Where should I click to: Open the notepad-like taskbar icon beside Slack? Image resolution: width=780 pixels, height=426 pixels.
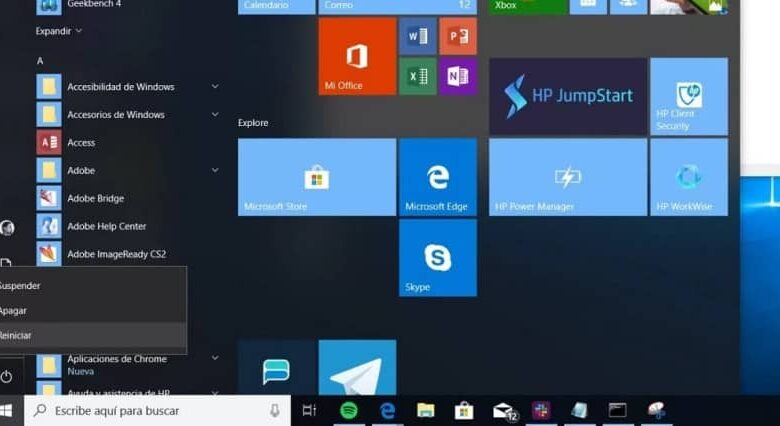(x=579, y=411)
